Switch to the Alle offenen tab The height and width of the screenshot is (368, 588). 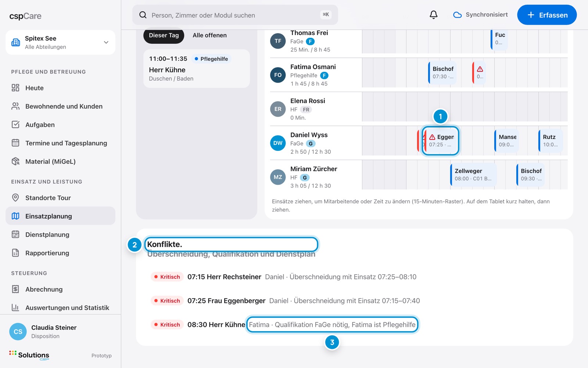click(x=209, y=35)
